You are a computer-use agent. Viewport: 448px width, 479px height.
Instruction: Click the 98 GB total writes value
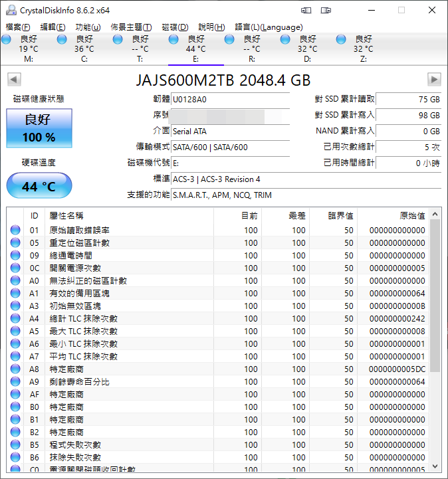(x=408, y=116)
